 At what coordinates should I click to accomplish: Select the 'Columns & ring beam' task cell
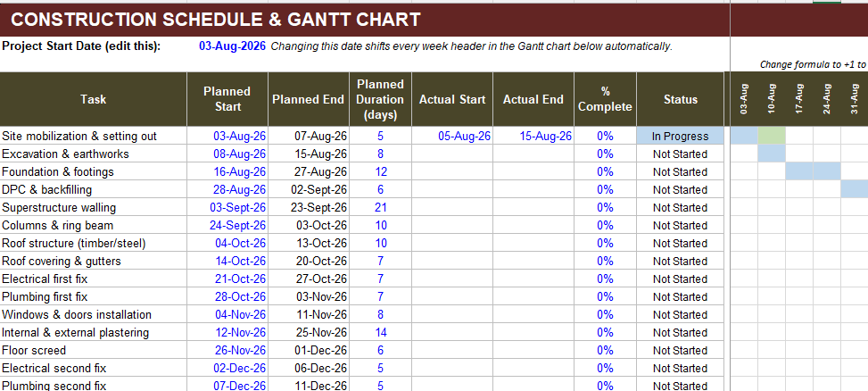[94, 226]
